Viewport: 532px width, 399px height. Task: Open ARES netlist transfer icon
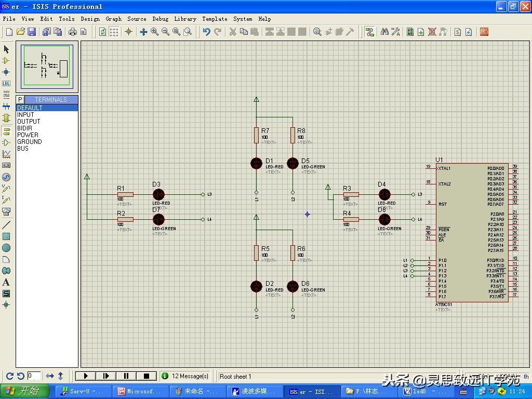tap(484, 32)
